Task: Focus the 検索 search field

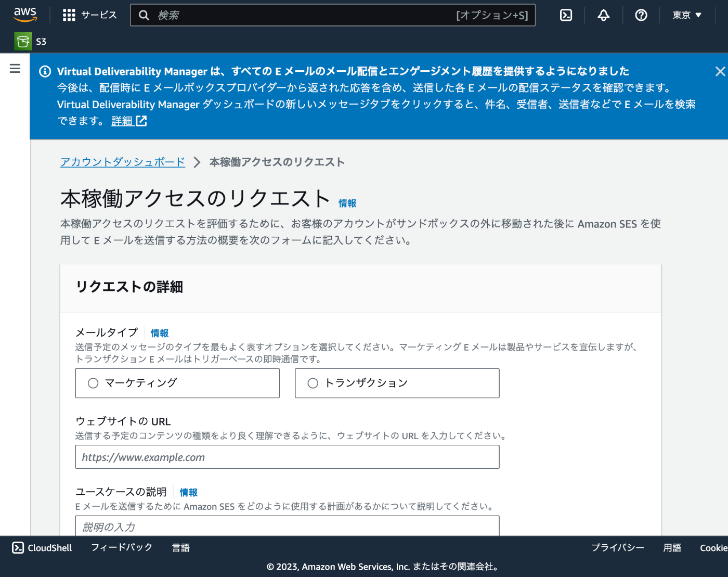Action: [333, 15]
